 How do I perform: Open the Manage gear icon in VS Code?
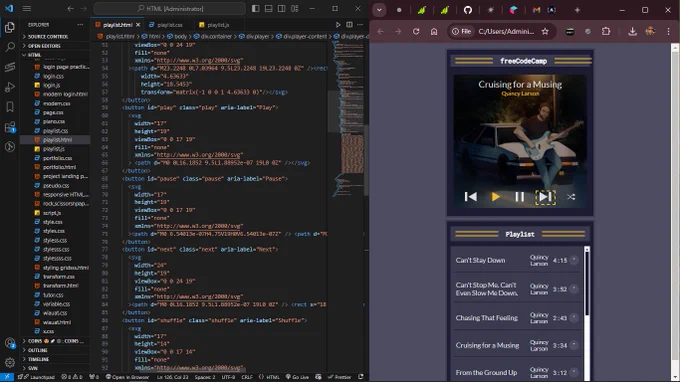click(x=10, y=362)
